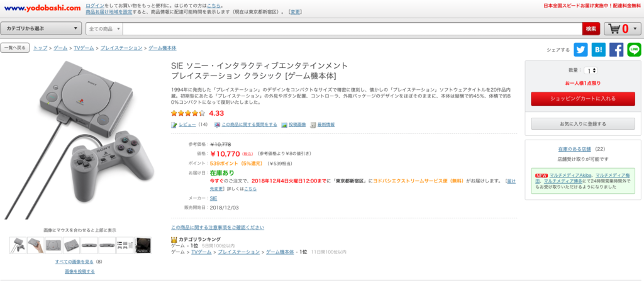Click the star rating
The width and height of the screenshot is (644, 285).
pos(187,113)
